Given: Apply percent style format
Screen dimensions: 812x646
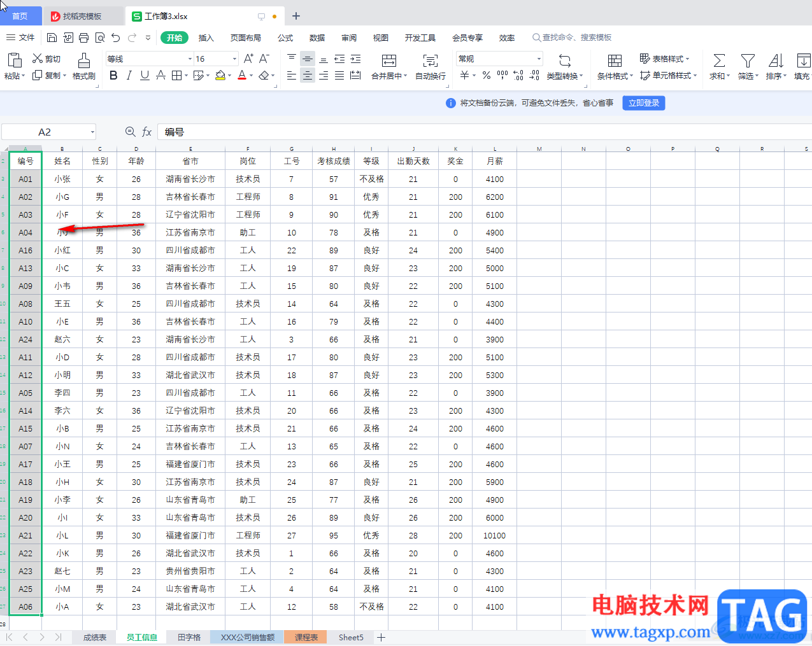Looking at the screenshot, I should [x=487, y=76].
